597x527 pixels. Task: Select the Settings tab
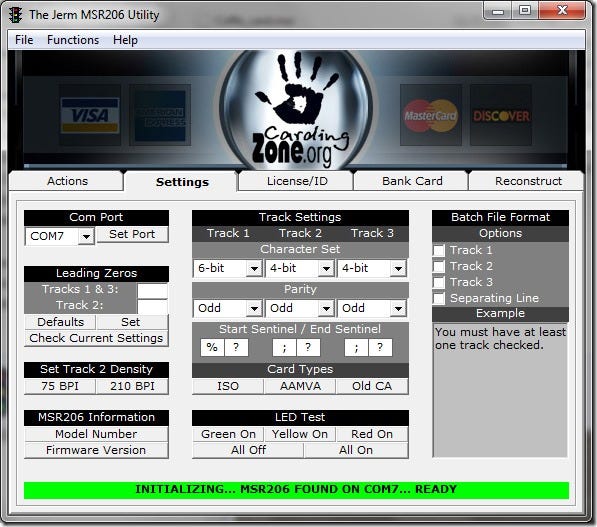[182, 182]
